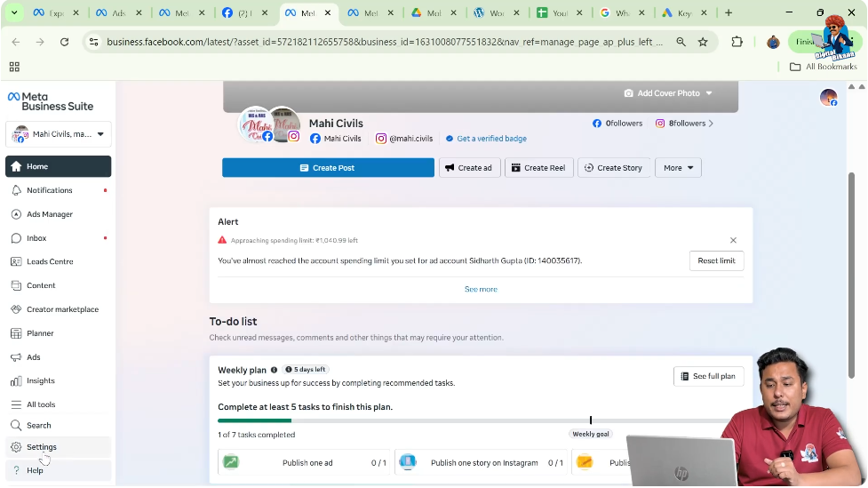Expand the Instagram 8 followers chevron

(x=712, y=124)
